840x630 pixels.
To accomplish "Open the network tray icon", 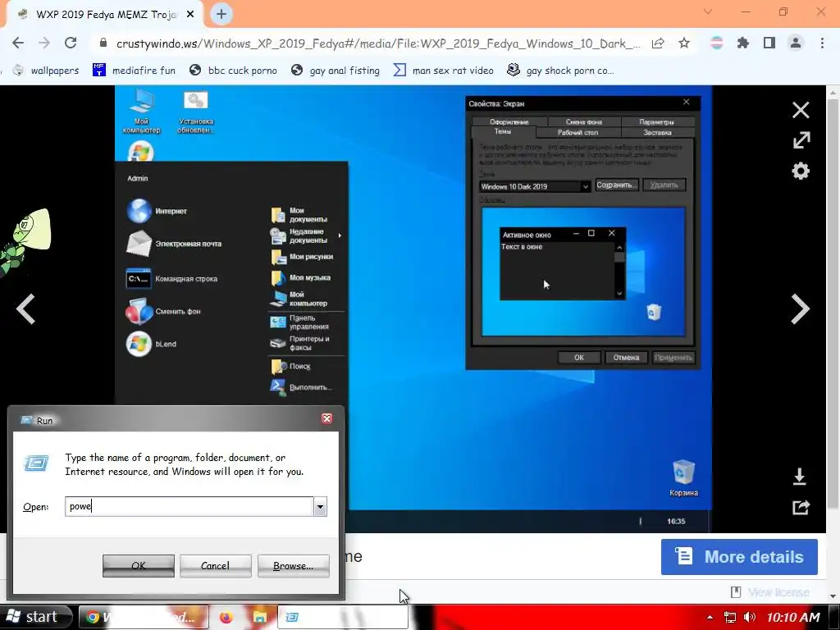I will pyautogui.click(x=729, y=617).
